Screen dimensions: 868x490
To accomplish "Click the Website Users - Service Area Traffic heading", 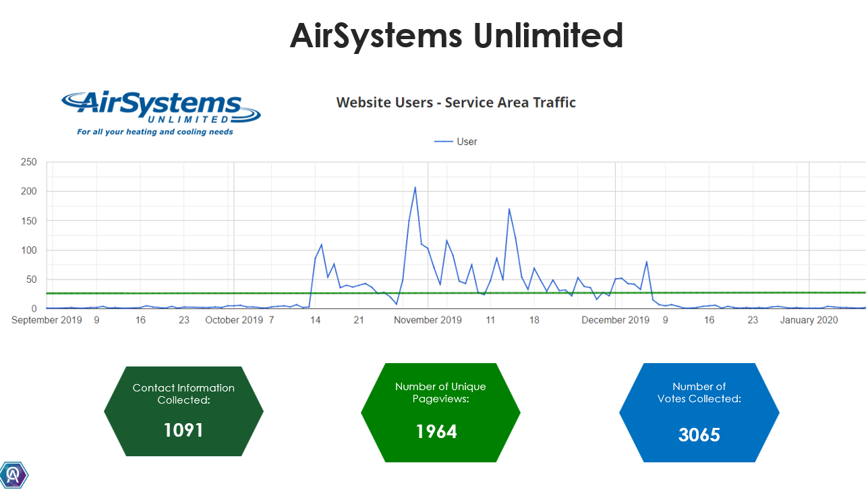I will point(456,103).
